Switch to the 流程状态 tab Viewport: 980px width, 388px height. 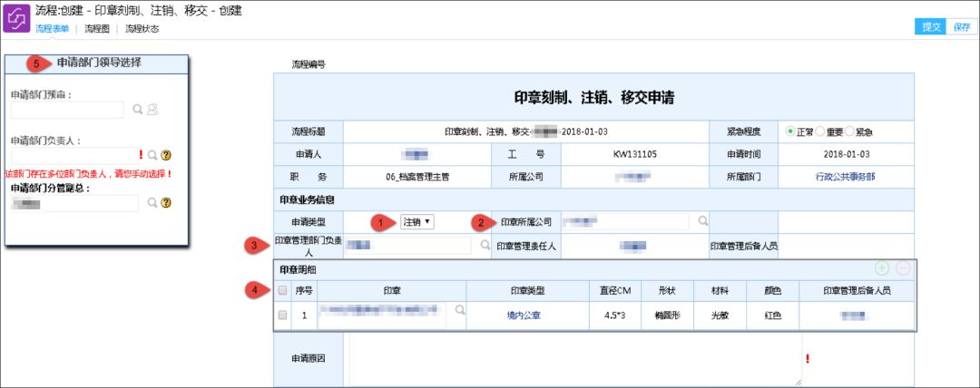(x=142, y=28)
